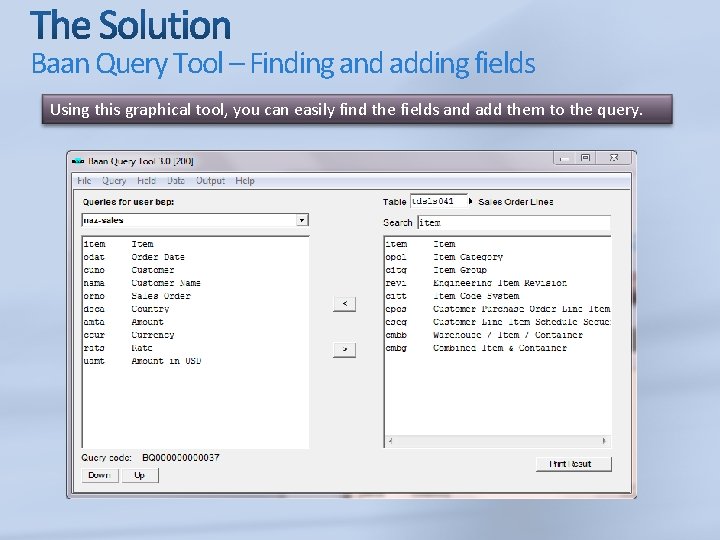Expand the queries dropdown arrow
This screenshot has height=540, width=720.
pos(302,220)
